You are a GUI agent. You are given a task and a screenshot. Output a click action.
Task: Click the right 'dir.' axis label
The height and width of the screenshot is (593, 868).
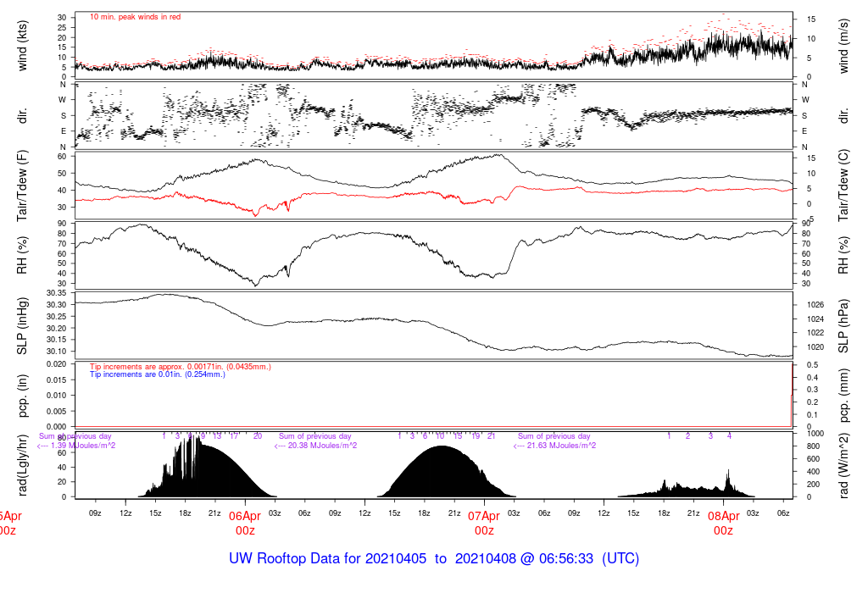[x=843, y=116]
